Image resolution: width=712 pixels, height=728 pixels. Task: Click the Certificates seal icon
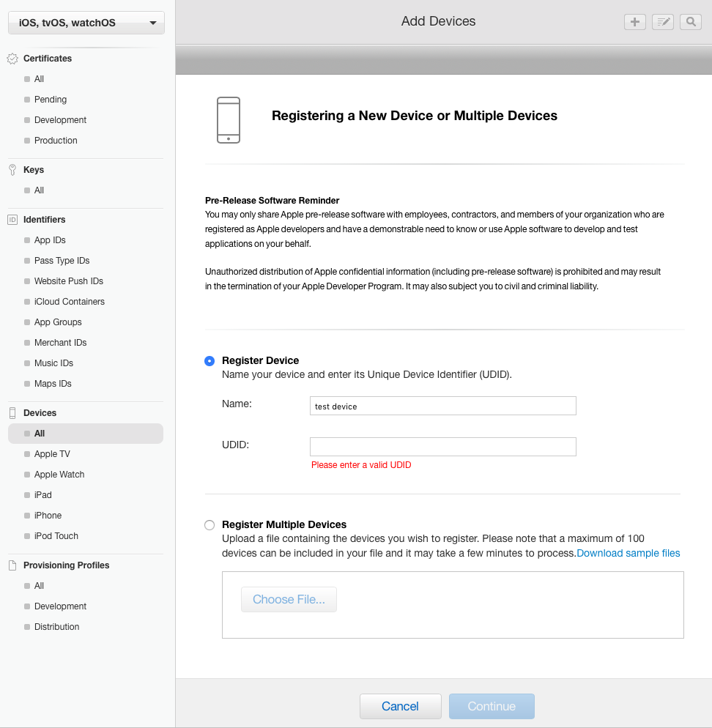click(x=12, y=59)
